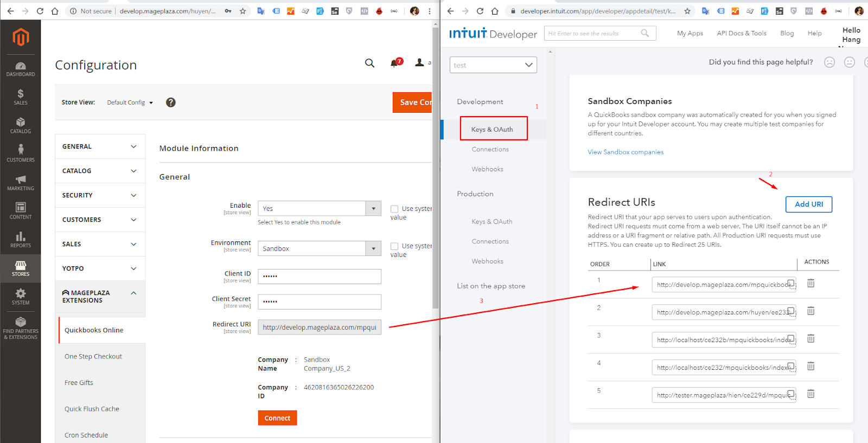Check Use system value for Environment
Screen dimensions: 868x443
pos(394,246)
